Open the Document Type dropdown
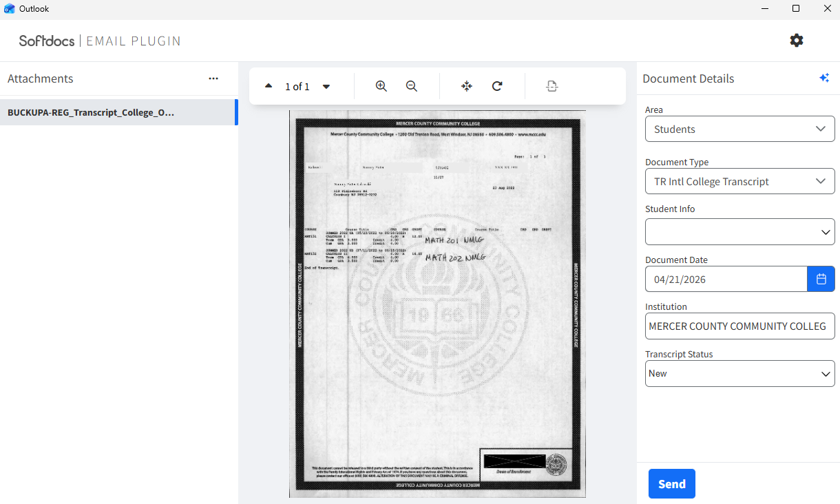This screenshot has height=504, width=840. point(739,181)
